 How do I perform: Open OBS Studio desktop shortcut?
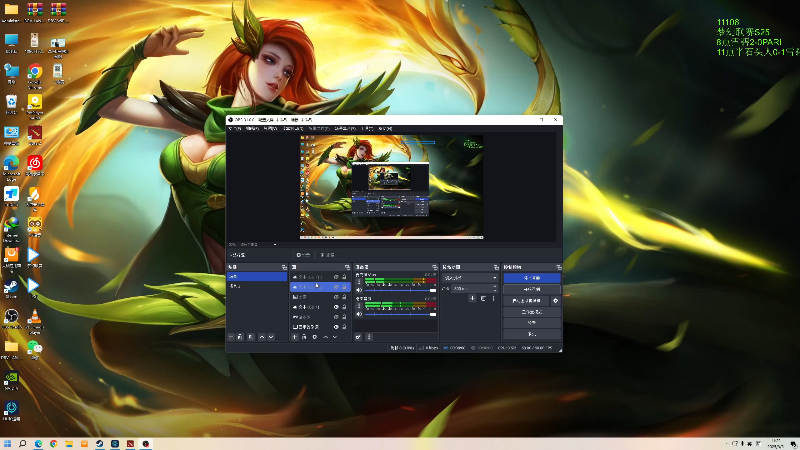click(11, 319)
